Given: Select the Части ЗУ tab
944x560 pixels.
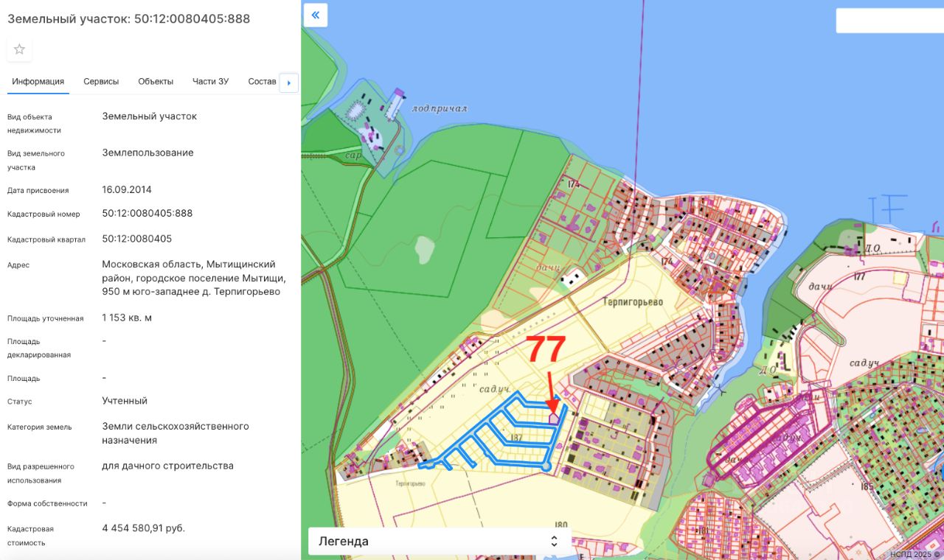Looking at the screenshot, I should tap(210, 82).
